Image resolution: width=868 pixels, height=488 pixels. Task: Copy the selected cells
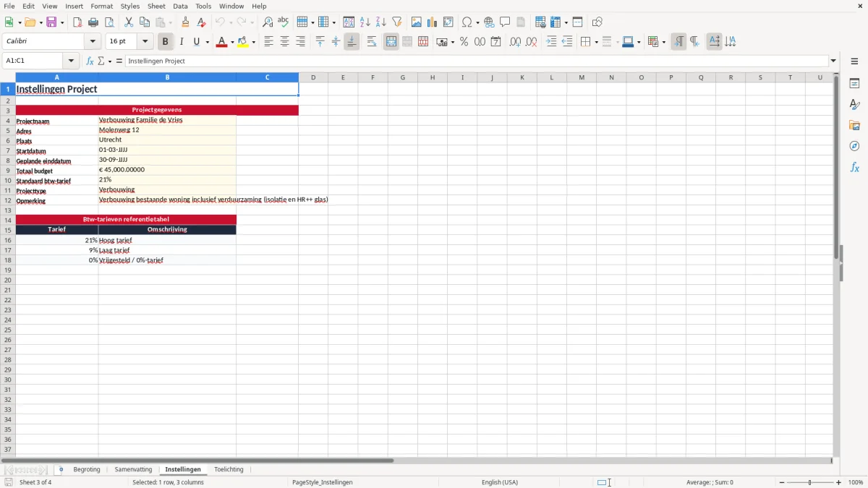[145, 22]
